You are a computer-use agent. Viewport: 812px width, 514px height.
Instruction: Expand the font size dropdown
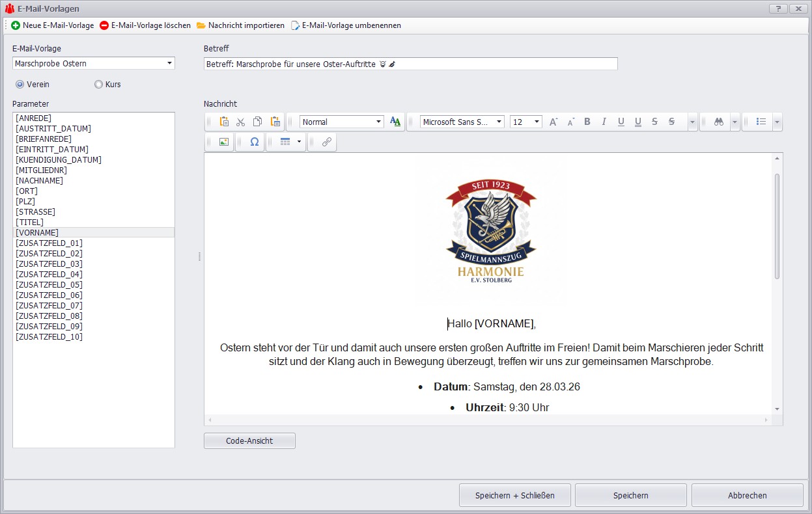pos(537,122)
